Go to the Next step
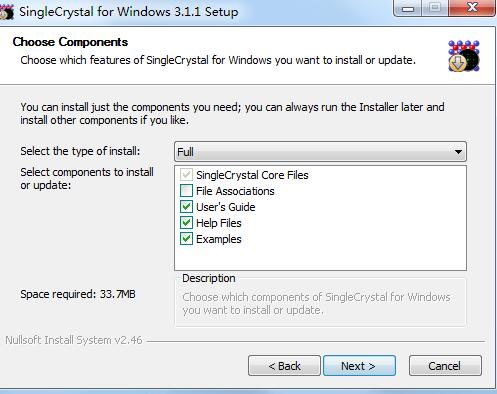 [359, 366]
